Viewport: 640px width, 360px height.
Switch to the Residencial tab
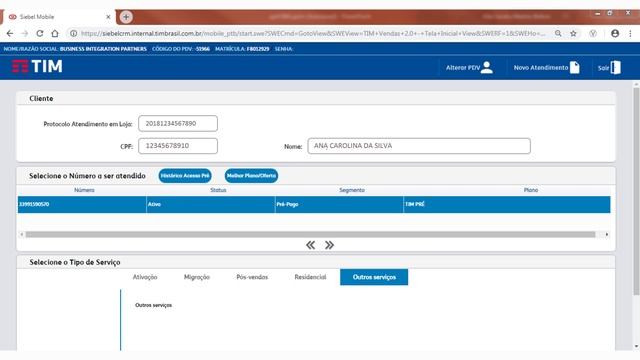tap(310, 277)
